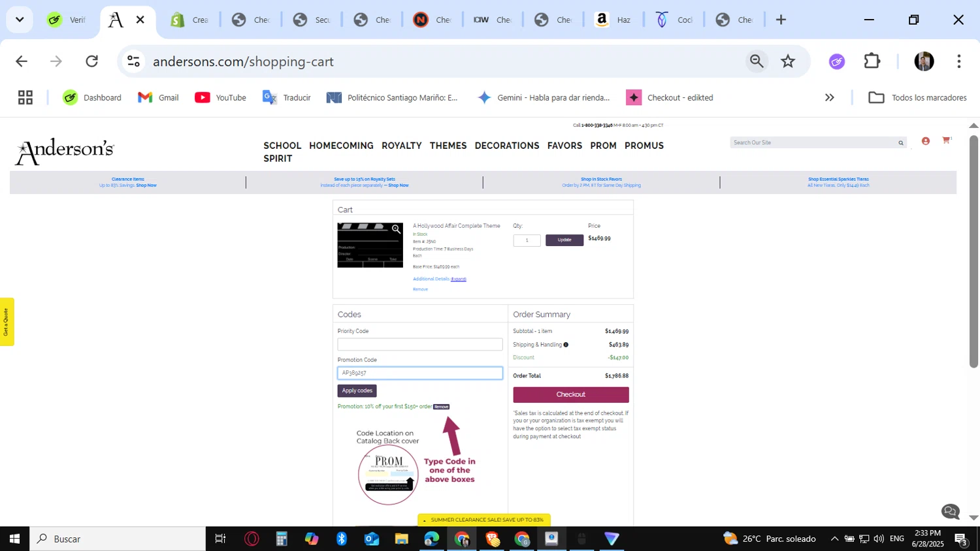
Task: Click the Apply codes button
Action: [357, 390]
